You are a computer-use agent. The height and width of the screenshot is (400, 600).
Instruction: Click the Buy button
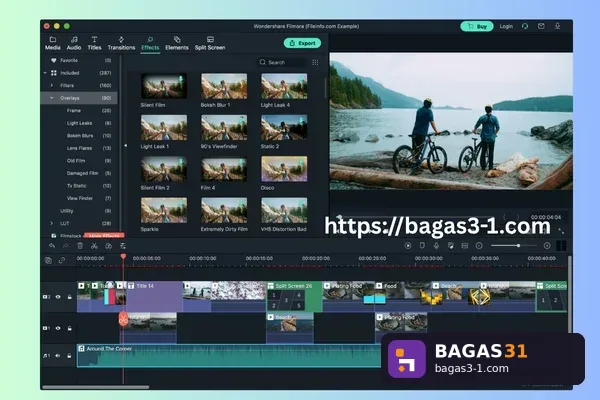[x=477, y=26]
